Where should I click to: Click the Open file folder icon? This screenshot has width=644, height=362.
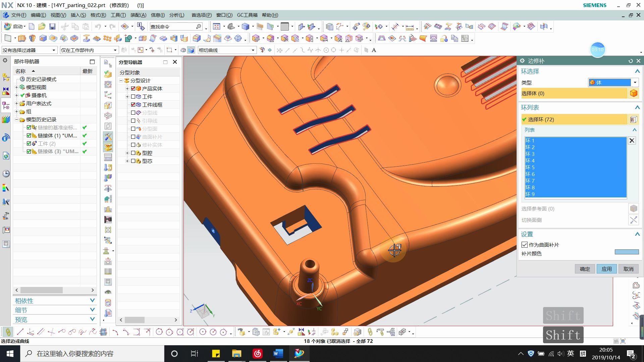[x=42, y=26]
